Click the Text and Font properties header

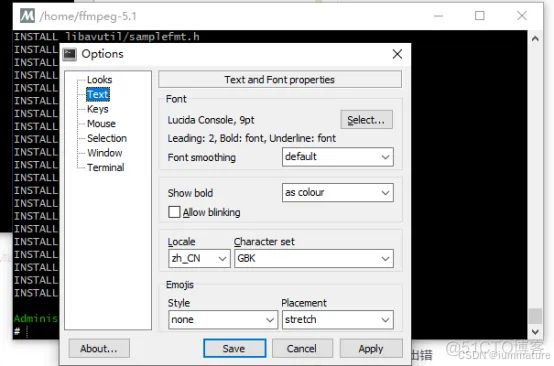pos(280,79)
